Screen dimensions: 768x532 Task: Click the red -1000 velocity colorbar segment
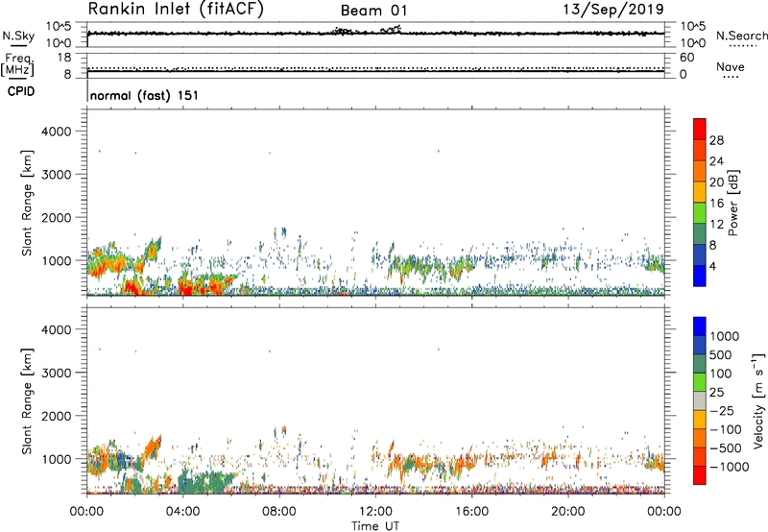pyautogui.click(x=700, y=475)
